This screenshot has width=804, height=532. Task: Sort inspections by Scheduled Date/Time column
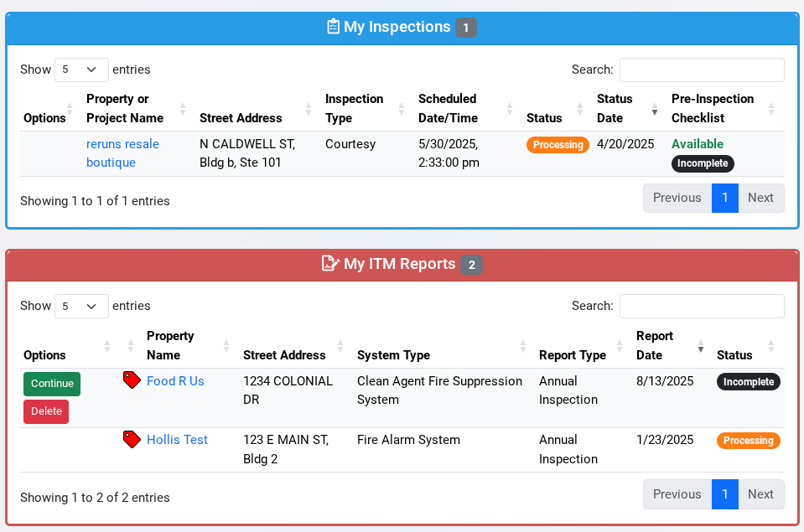click(x=509, y=109)
